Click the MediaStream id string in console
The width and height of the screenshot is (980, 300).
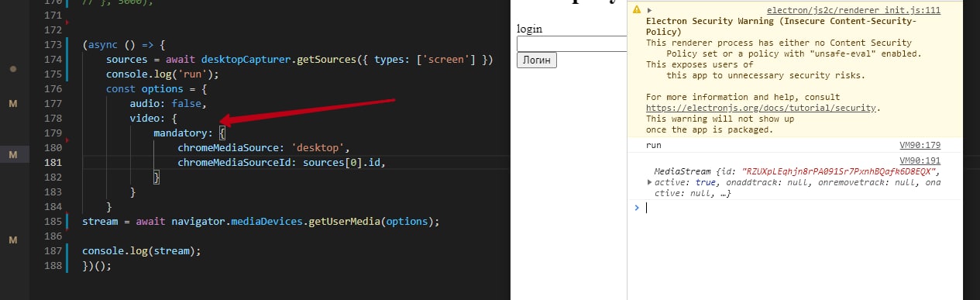[x=840, y=171]
